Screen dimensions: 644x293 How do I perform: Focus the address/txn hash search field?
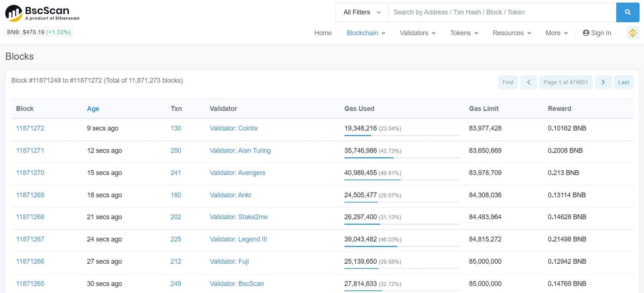pos(502,12)
